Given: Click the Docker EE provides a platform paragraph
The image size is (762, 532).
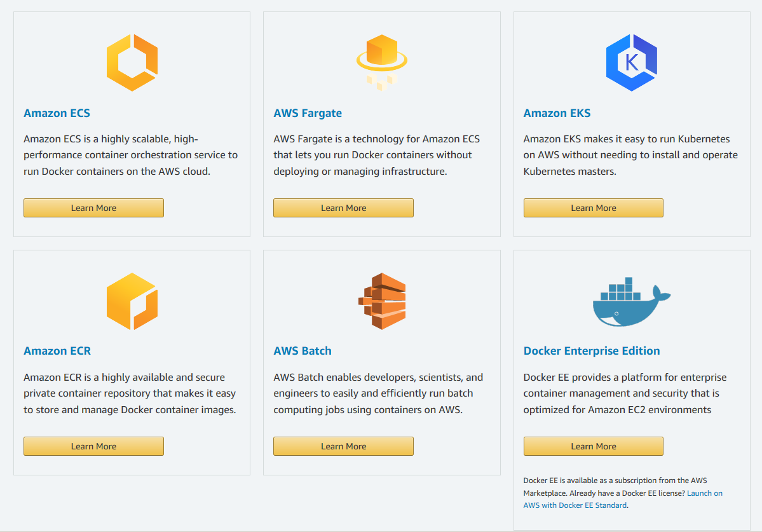Looking at the screenshot, I should (x=625, y=393).
